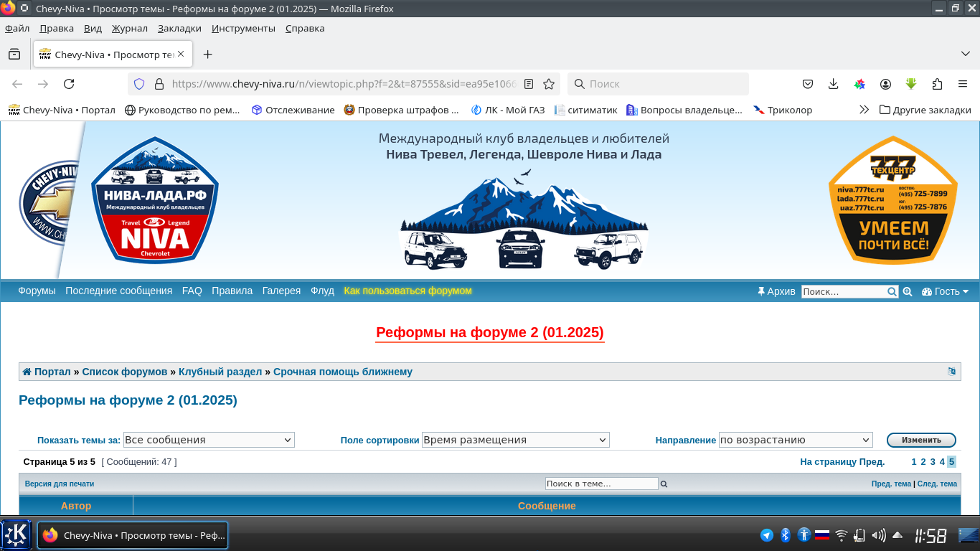
Task: Open the Архив pin link
Action: pos(776,291)
